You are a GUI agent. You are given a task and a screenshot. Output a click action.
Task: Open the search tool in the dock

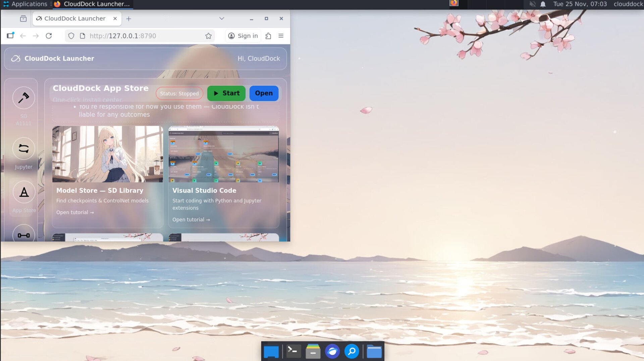pos(352,351)
